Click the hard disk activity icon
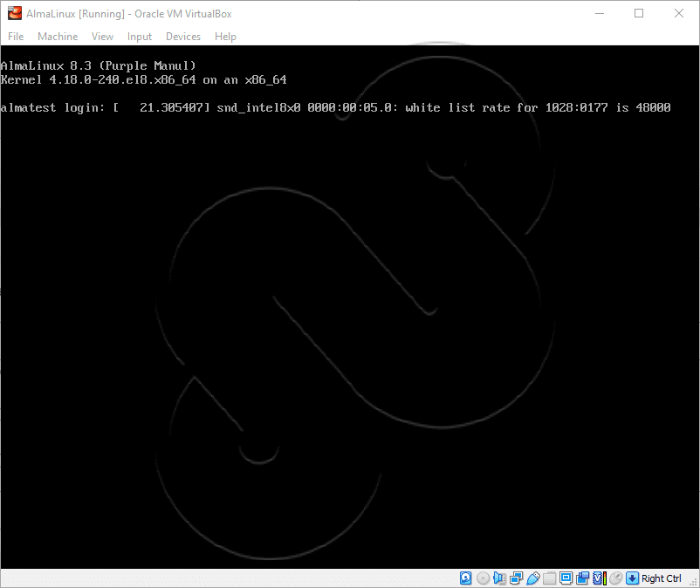Screen dimensions: 700x588 [x=465, y=578]
